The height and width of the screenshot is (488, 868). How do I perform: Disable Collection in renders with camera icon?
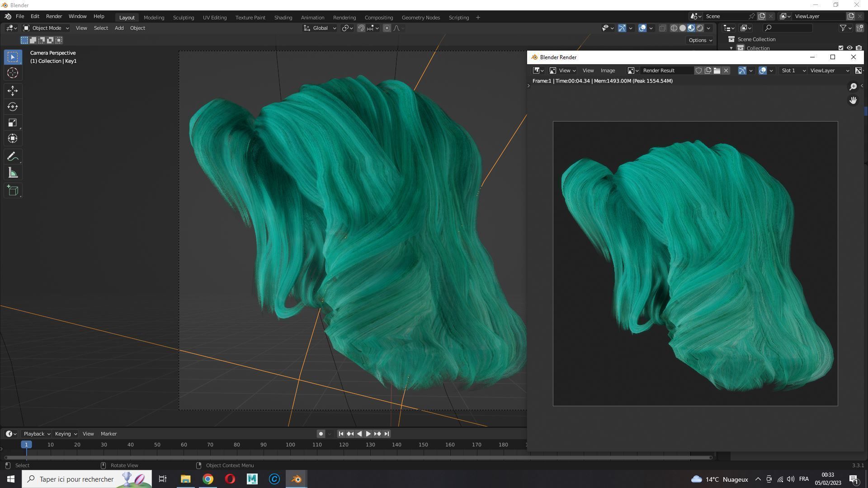click(859, 48)
